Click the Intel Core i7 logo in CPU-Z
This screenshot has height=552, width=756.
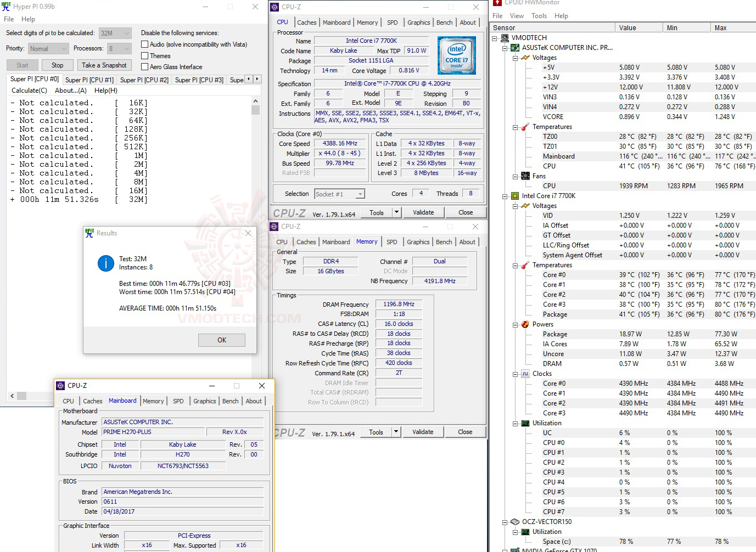456,55
